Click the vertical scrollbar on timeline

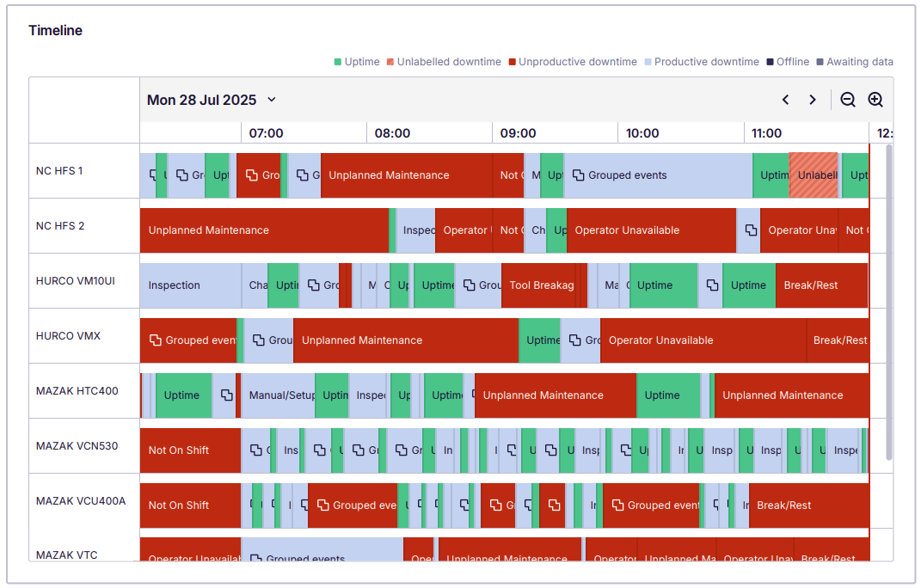[x=888, y=301]
